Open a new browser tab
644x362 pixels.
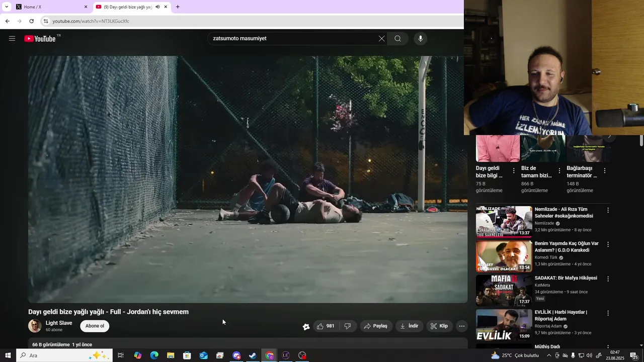point(178,7)
